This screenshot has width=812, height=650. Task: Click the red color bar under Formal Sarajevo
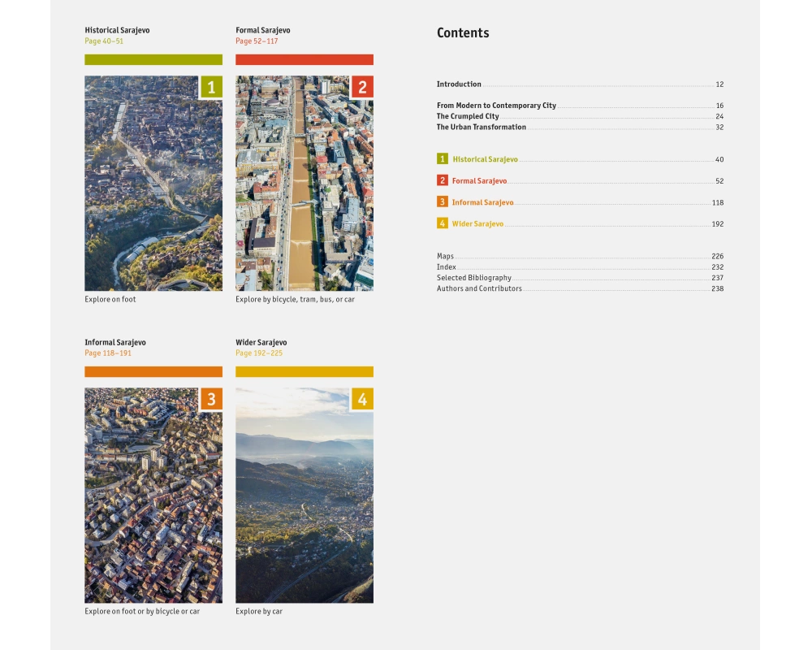click(x=304, y=59)
